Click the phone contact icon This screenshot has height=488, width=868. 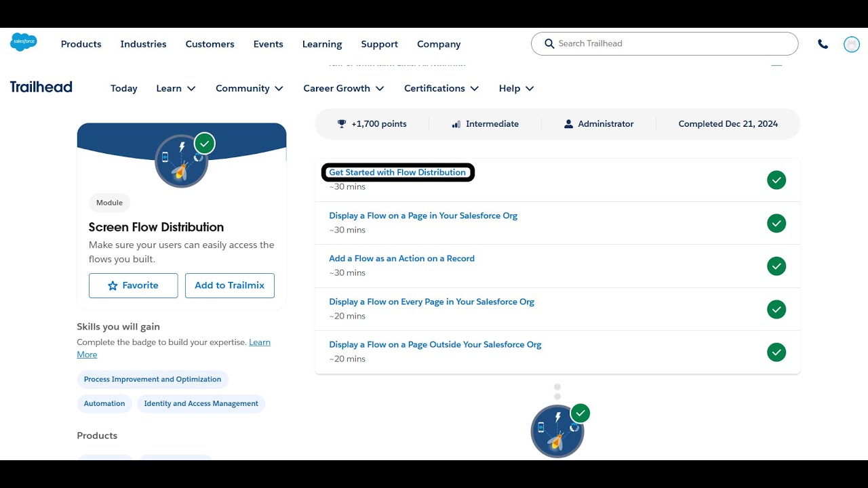point(823,44)
